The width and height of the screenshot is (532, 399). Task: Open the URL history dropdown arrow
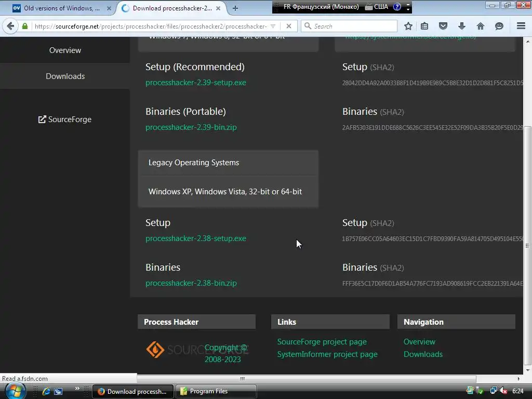(x=273, y=26)
